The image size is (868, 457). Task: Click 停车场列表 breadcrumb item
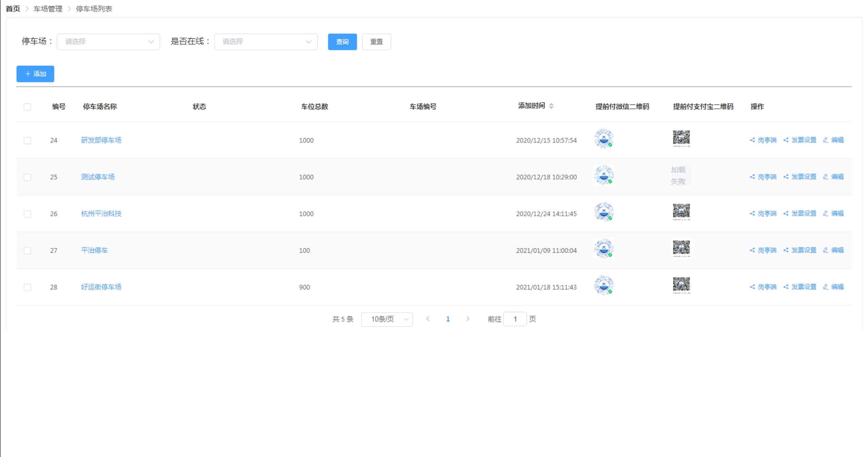point(94,9)
